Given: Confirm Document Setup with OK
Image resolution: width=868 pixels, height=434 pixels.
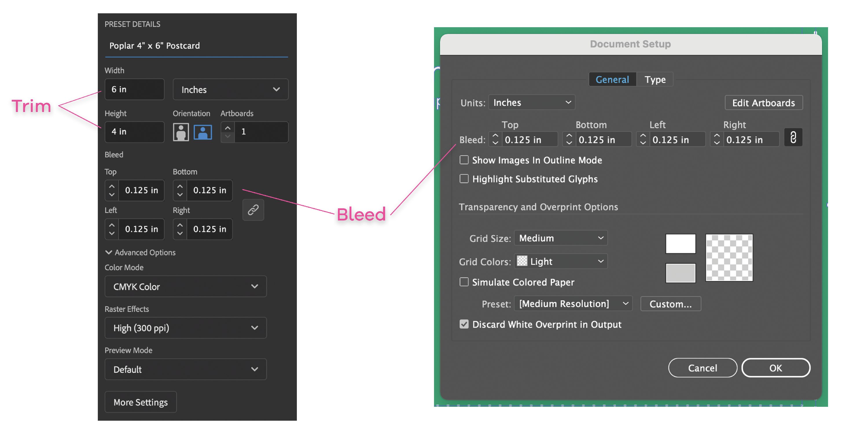Looking at the screenshot, I should click(x=776, y=368).
